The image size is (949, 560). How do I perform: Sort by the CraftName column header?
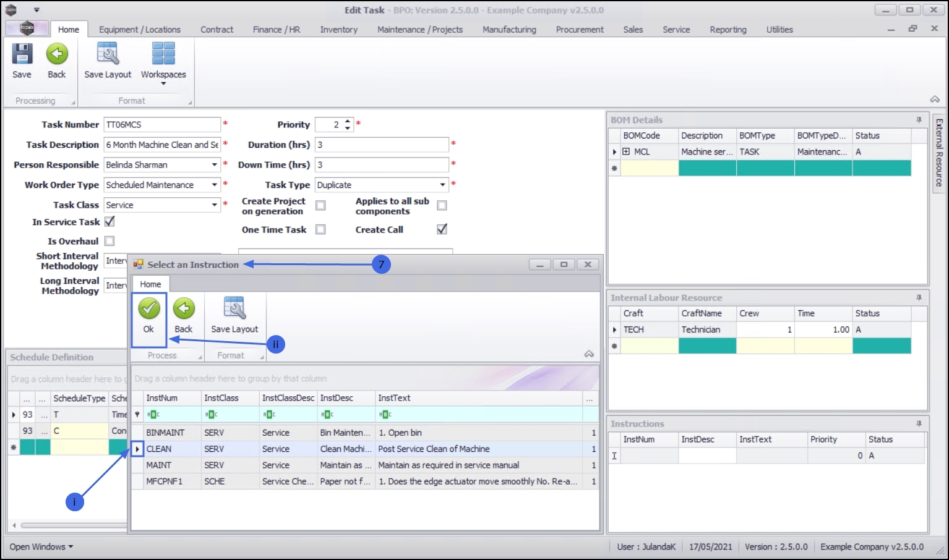tap(708, 313)
